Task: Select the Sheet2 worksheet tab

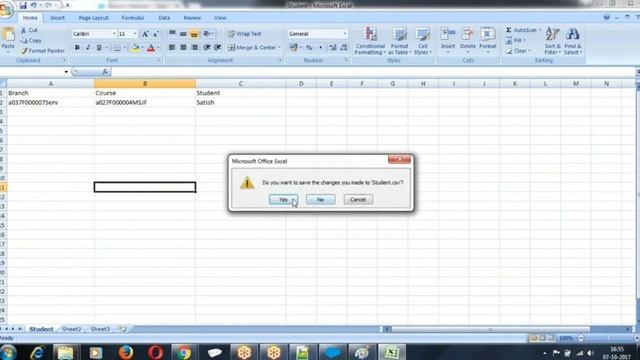Action: pyautogui.click(x=72, y=329)
